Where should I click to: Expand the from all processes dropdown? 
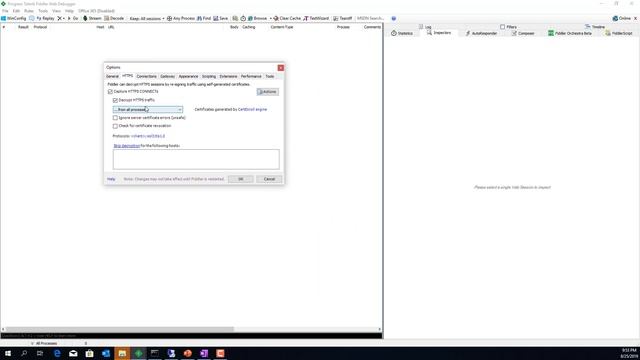pyautogui.click(x=148, y=109)
